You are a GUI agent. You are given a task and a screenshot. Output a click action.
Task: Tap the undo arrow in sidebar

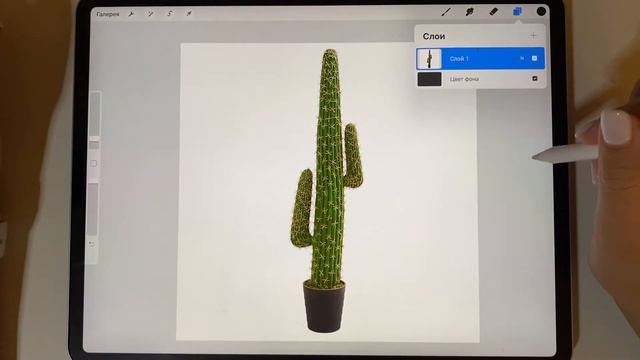(92, 244)
